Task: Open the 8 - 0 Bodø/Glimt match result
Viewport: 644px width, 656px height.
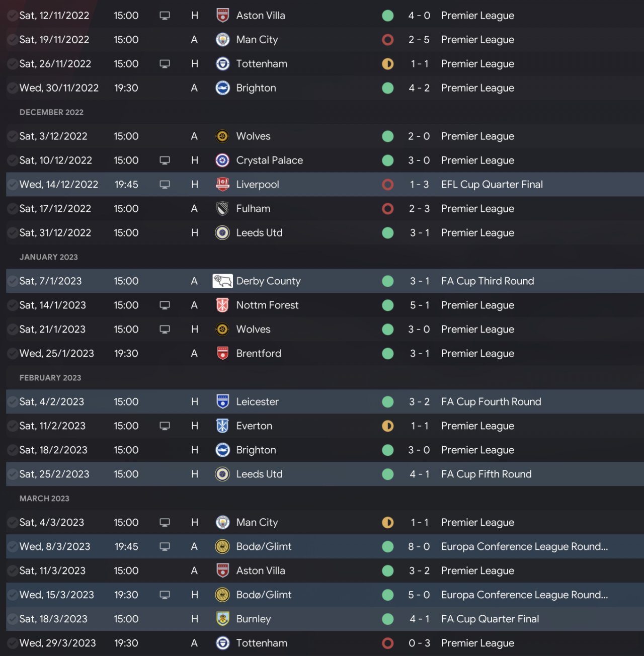Action: [x=419, y=547]
